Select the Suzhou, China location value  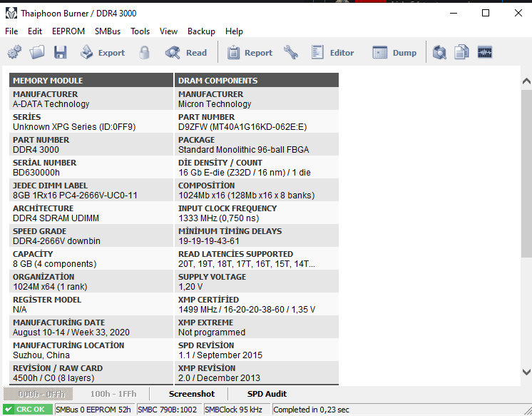click(41, 355)
